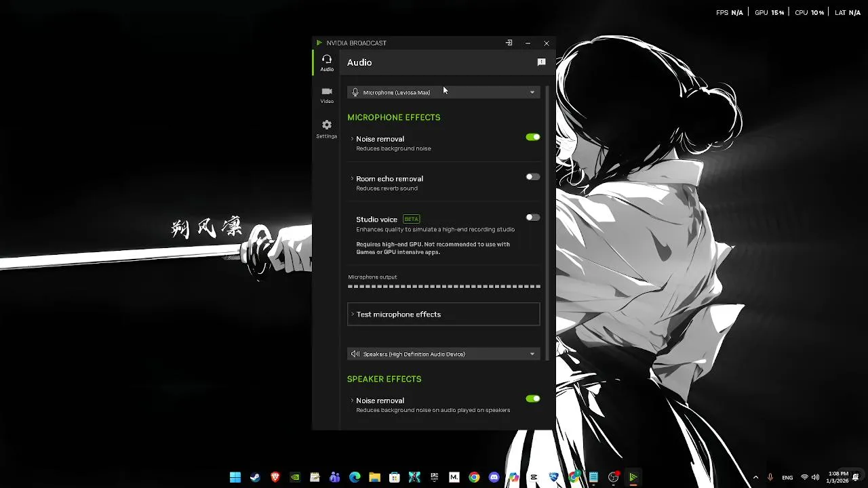Open the Video section in the sidebar
868x488 pixels.
point(327,95)
